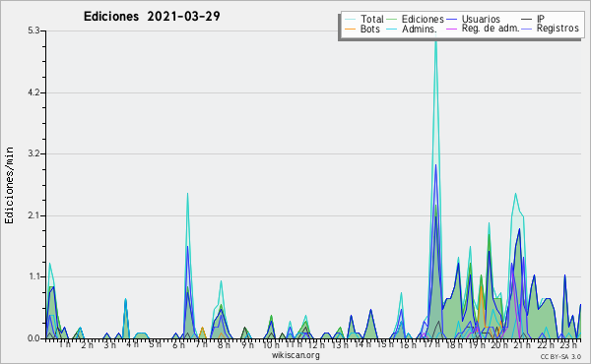Click the 22 h x-axis label
Image resolution: width=591 pixels, height=364 pixels.
coord(546,345)
